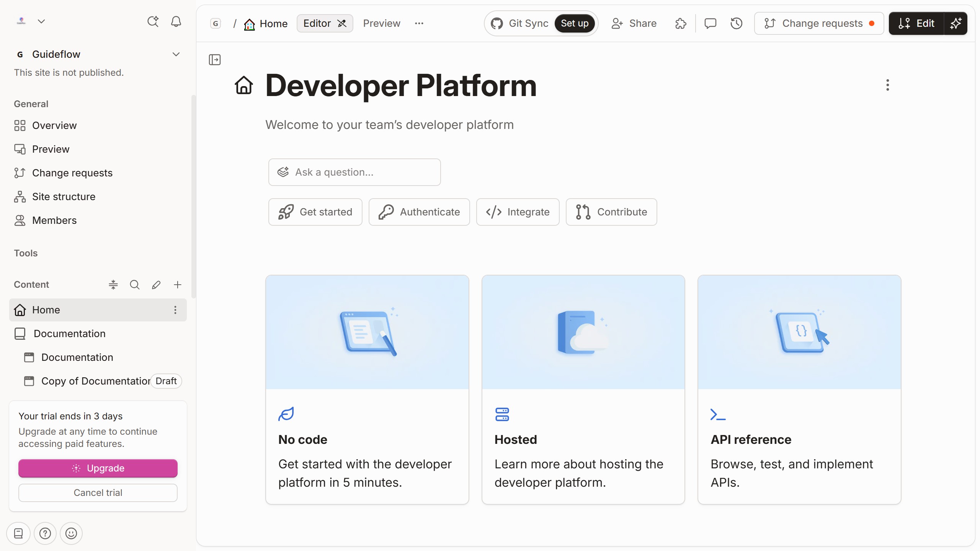The width and height of the screenshot is (980, 551).
Task: Click Cancel trial
Action: pyautogui.click(x=98, y=493)
